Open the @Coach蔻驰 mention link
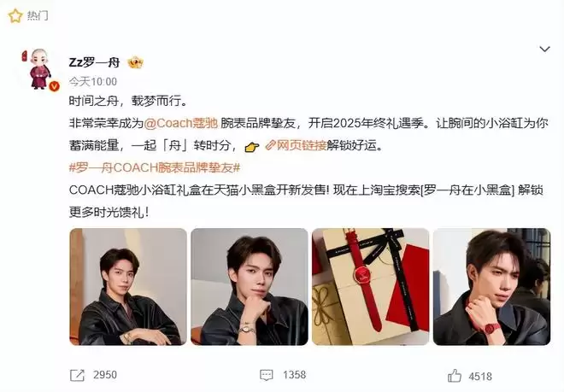This screenshot has width=564, height=392. pos(181,123)
